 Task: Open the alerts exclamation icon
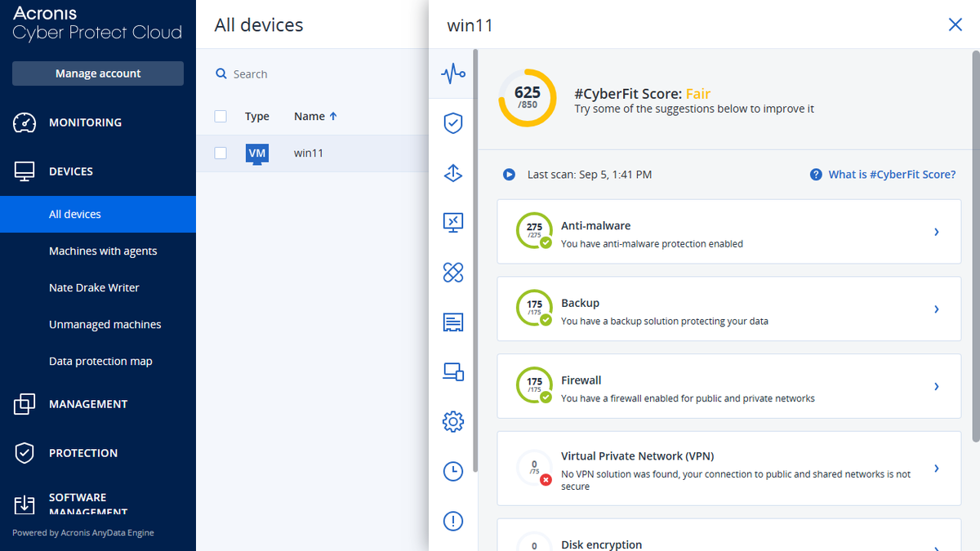453,521
